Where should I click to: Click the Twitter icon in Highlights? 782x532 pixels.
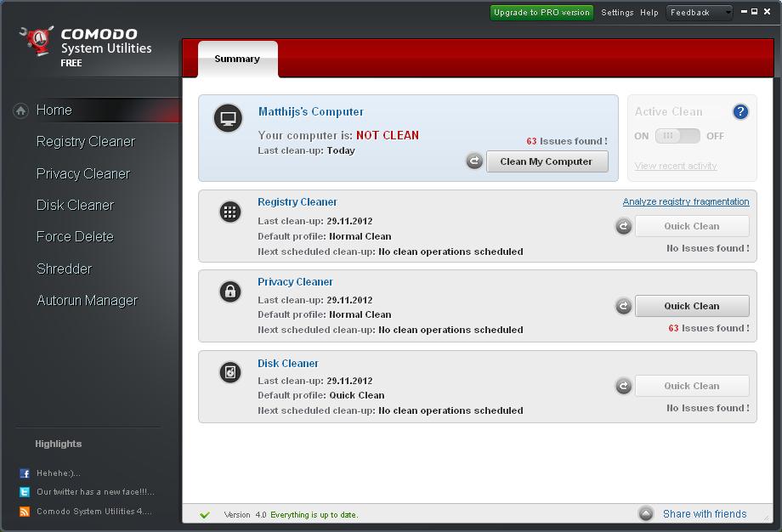pos(25,492)
